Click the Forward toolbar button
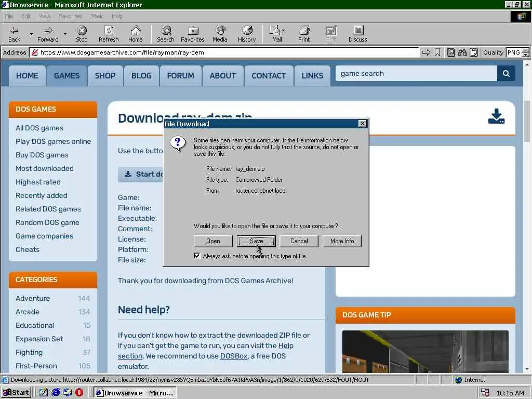This screenshot has height=399, width=532. tap(48, 34)
